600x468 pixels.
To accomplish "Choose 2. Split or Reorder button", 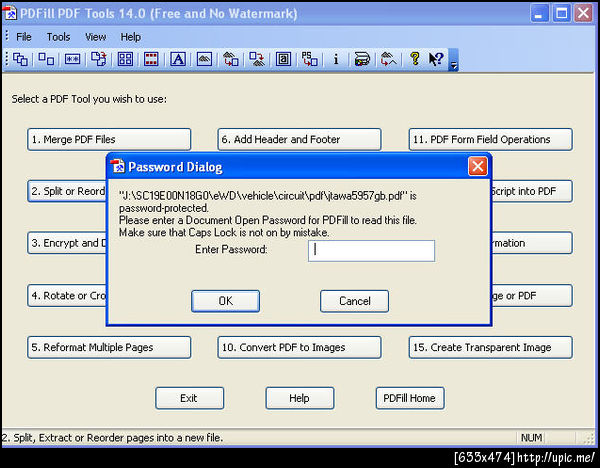I will [x=67, y=191].
